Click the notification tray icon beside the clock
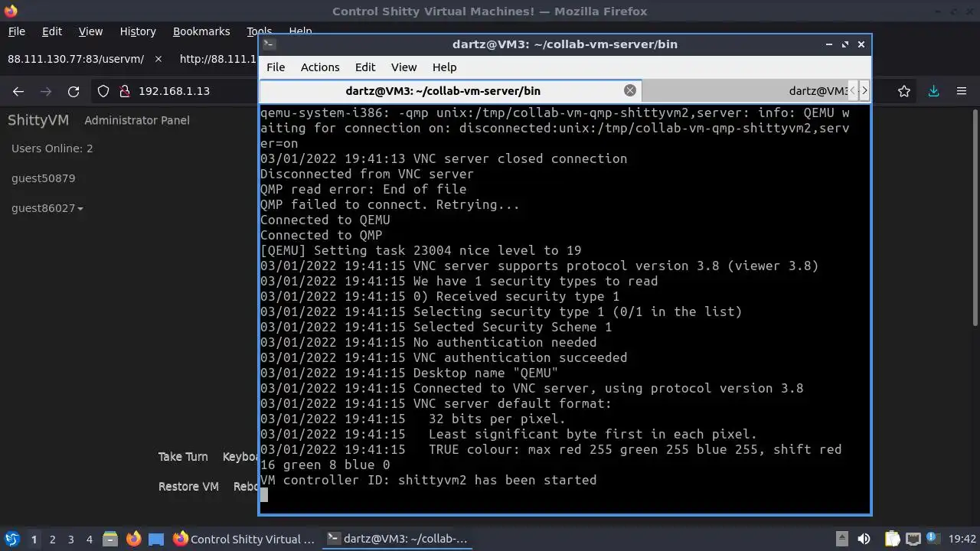980x551 pixels. click(x=933, y=539)
